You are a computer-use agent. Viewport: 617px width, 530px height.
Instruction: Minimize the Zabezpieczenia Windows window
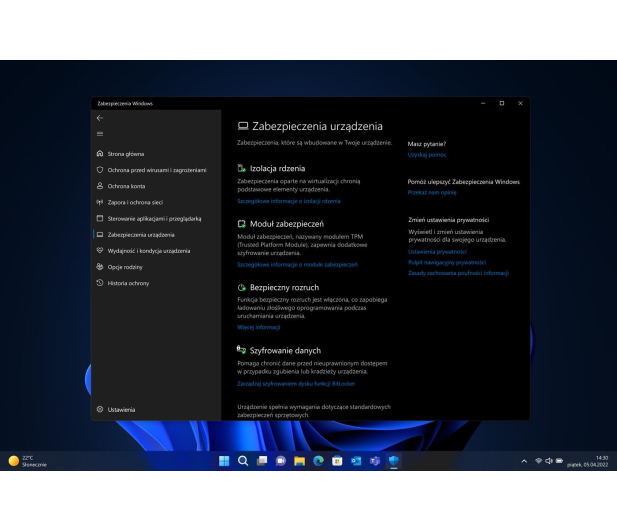tap(483, 103)
